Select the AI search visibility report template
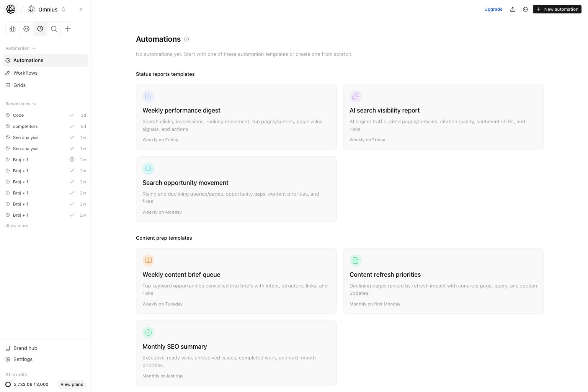This screenshot has width=588, height=392. [x=443, y=117]
